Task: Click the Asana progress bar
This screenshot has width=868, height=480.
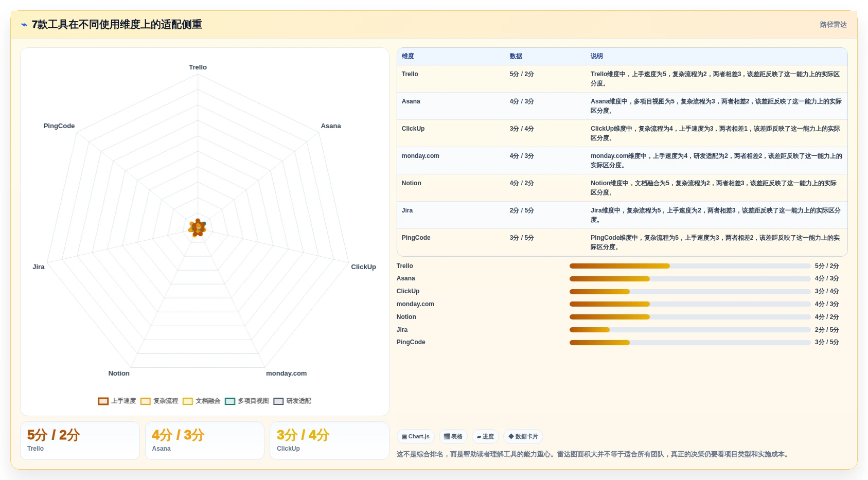Action: click(690, 279)
